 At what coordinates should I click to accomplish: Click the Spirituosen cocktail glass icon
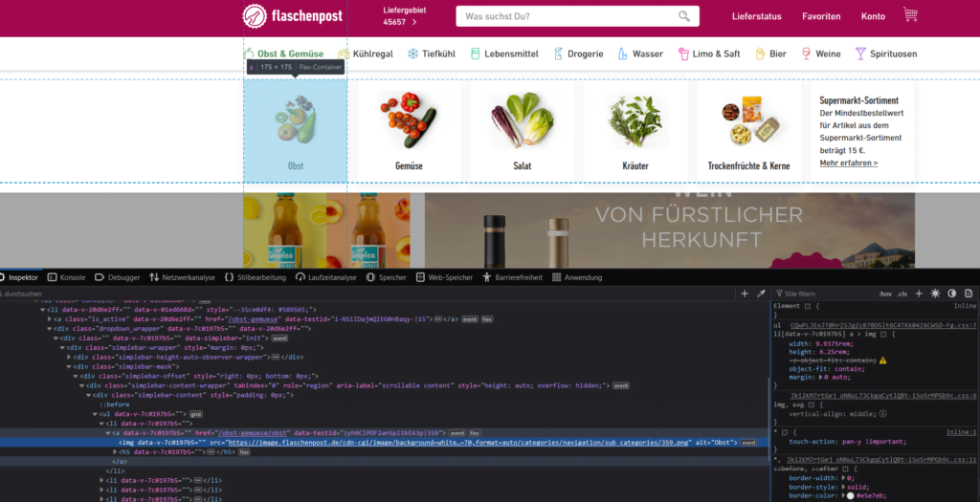point(860,54)
